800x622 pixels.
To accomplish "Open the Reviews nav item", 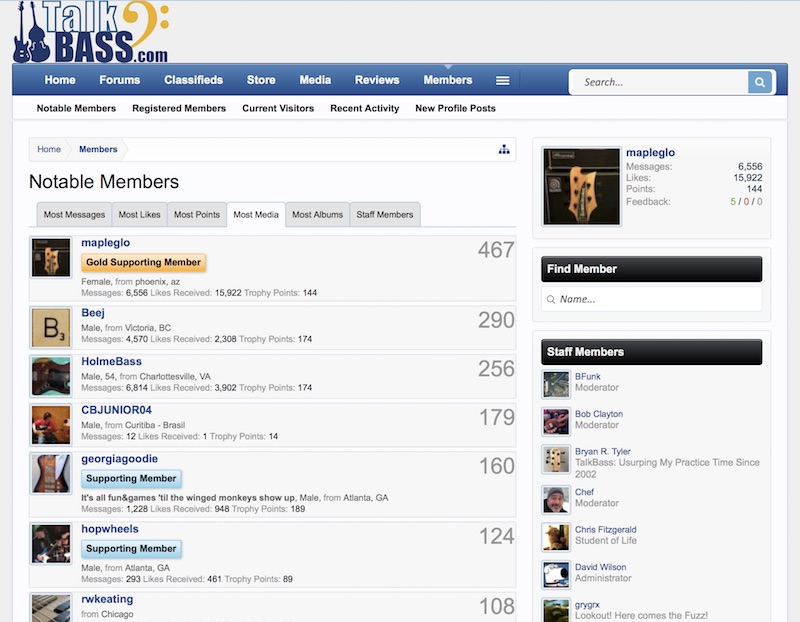I will [377, 80].
